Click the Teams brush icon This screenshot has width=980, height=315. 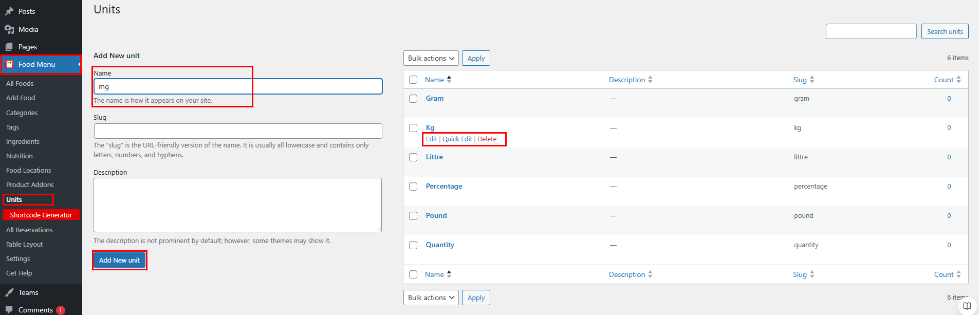click(9, 292)
